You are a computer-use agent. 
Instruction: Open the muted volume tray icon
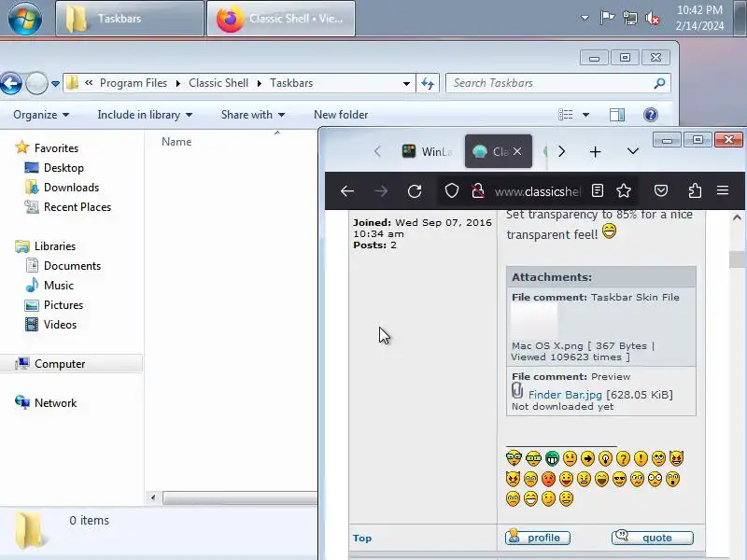click(x=653, y=19)
